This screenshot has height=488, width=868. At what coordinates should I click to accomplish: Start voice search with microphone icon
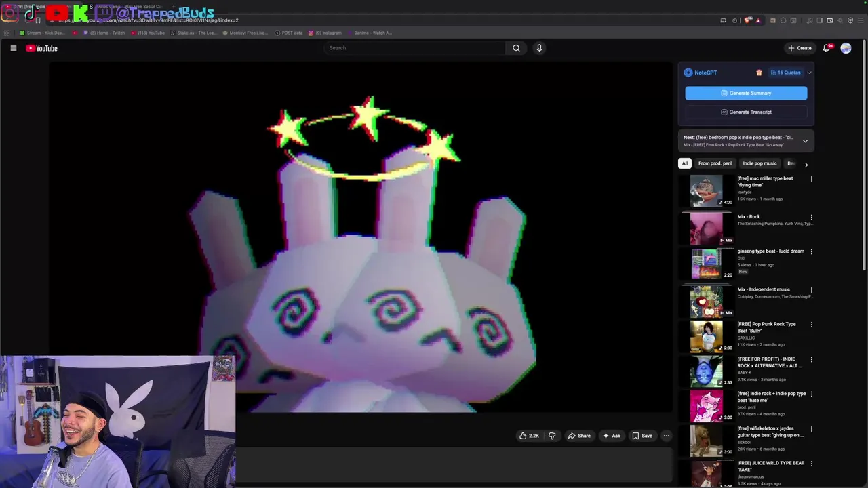click(x=539, y=48)
